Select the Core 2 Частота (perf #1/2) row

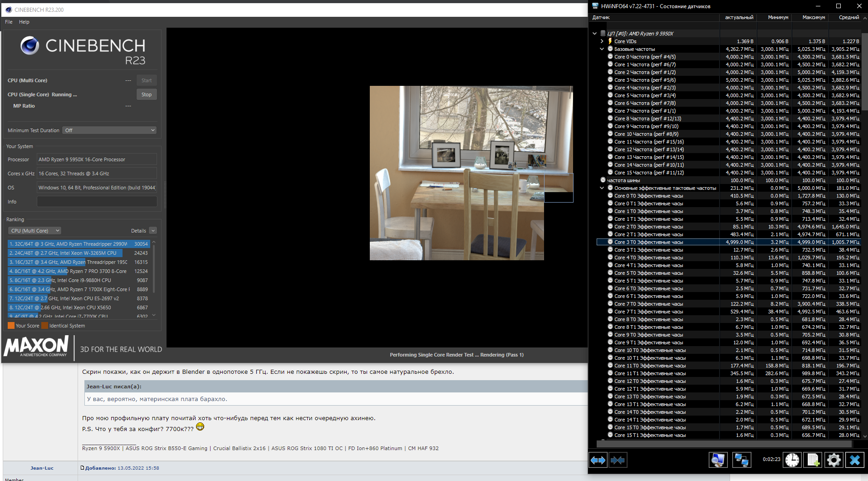pyautogui.click(x=729, y=72)
